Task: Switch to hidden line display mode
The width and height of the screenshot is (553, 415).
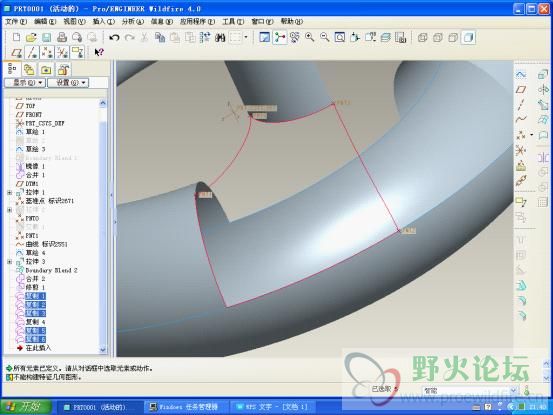Action: (437, 37)
